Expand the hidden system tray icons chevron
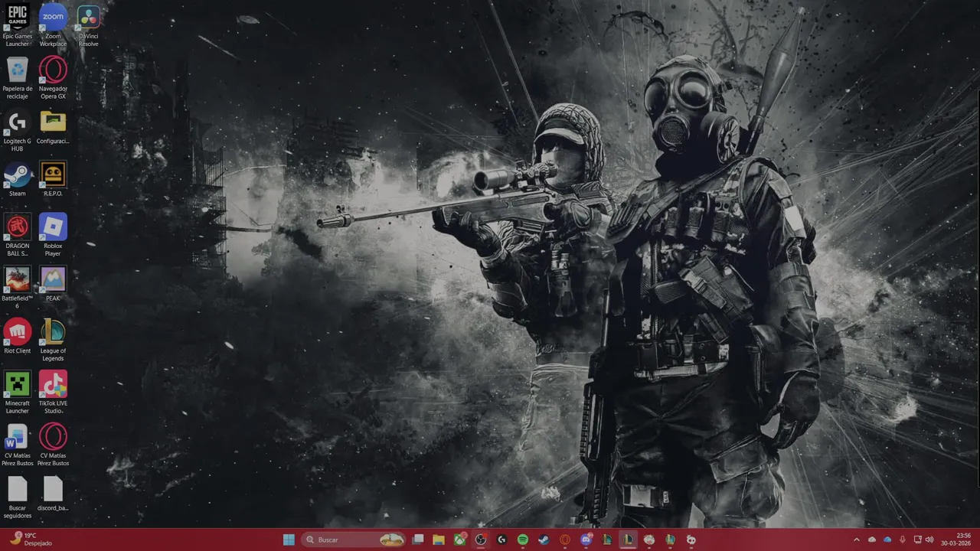 pos(857,540)
